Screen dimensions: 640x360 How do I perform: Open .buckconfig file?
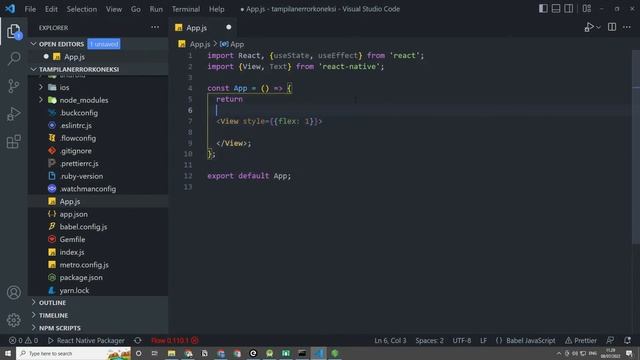pos(98,113)
